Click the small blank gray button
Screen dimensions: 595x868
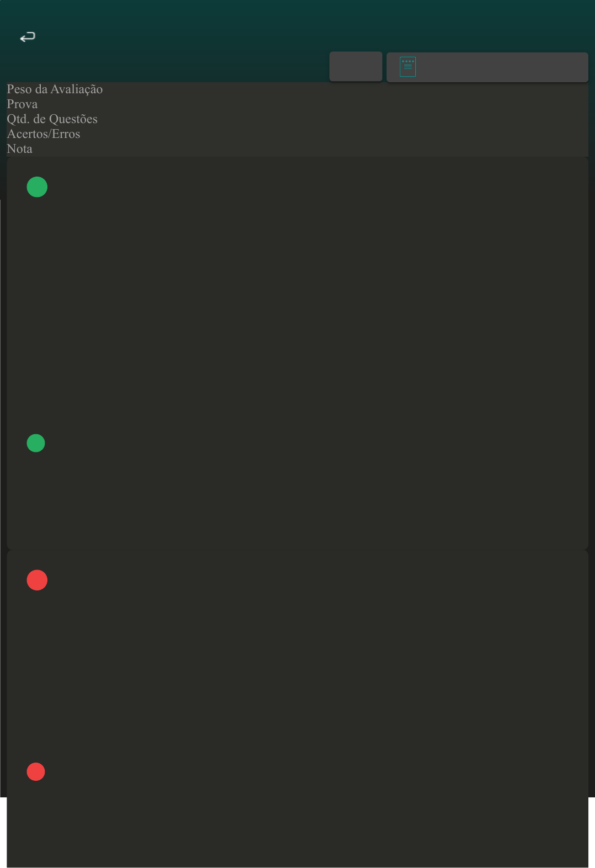click(356, 66)
